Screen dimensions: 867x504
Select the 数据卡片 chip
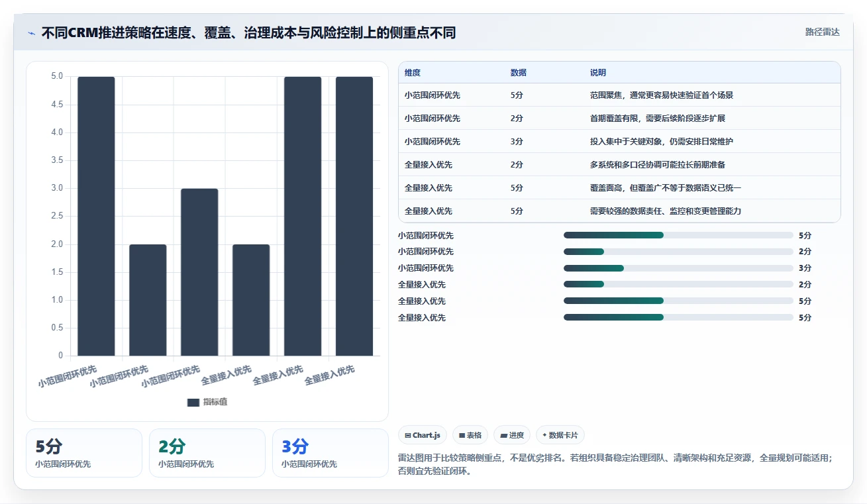[x=560, y=435]
